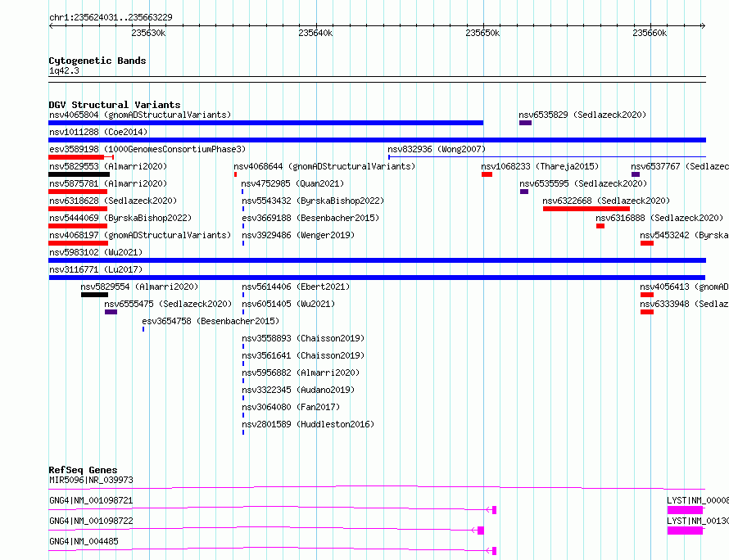Click esv3669188 Besenbacher2015 label
Image resolution: width=729 pixels, height=560 pixels.
(x=310, y=218)
